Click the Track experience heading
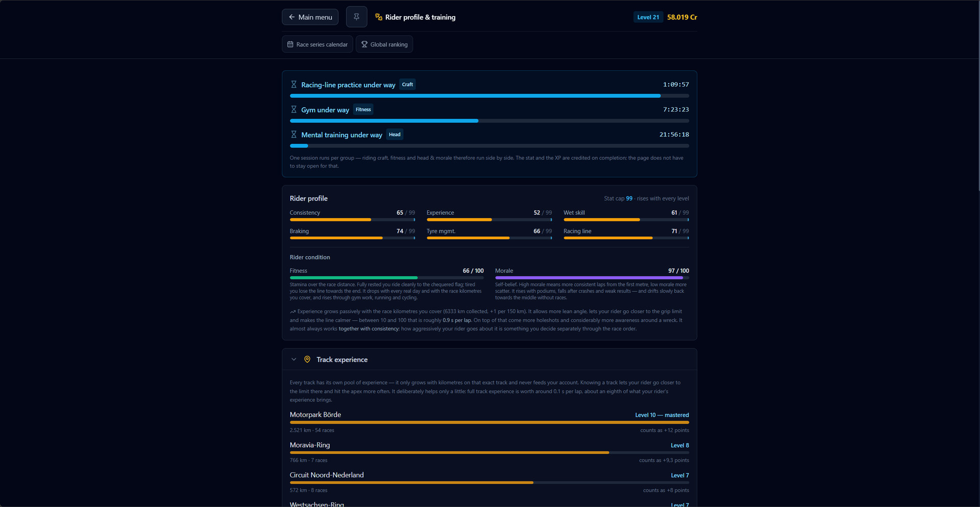Viewport: 980px width, 507px height. [342, 360]
